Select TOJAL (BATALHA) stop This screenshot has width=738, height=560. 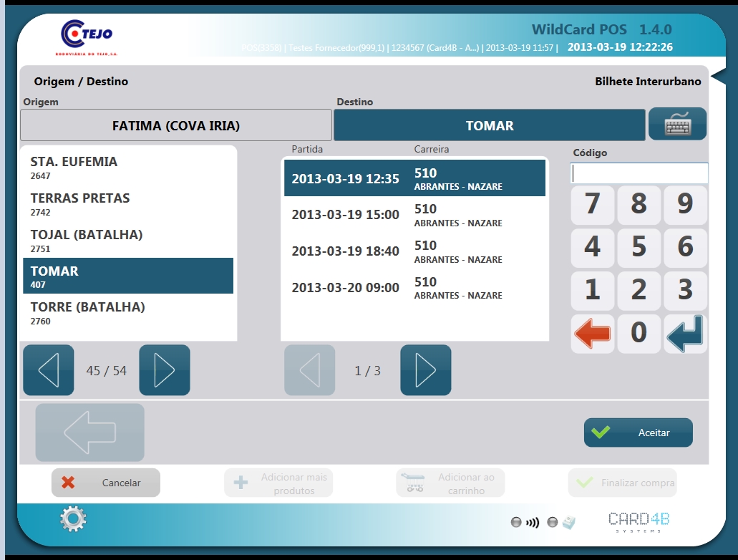pyautogui.click(x=129, y=240)
